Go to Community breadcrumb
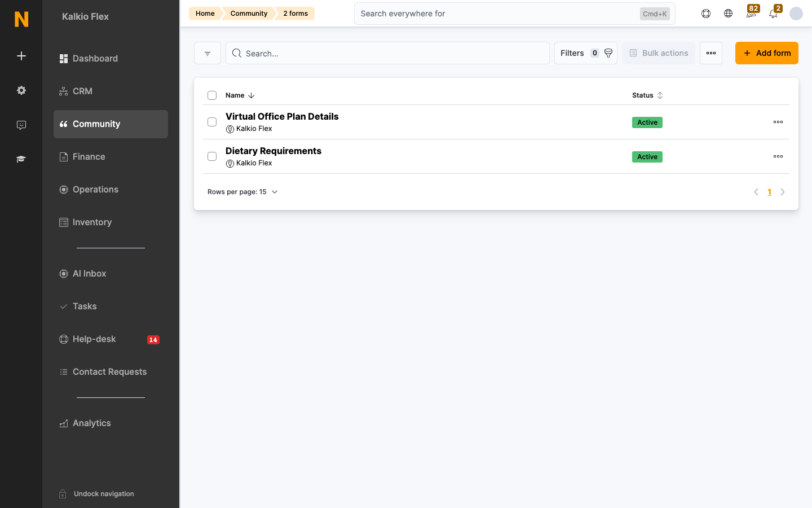Viewport: 812px width, 508px height. point(249,14)
